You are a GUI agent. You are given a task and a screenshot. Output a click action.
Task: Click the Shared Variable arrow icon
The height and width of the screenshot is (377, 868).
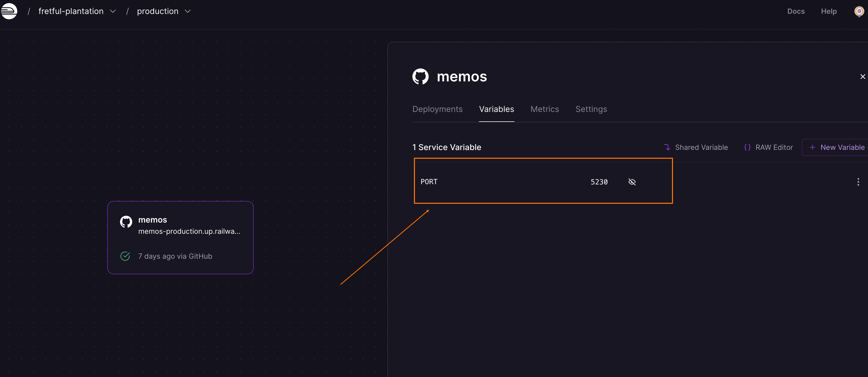pyautogui.click(x=667, y=147)
